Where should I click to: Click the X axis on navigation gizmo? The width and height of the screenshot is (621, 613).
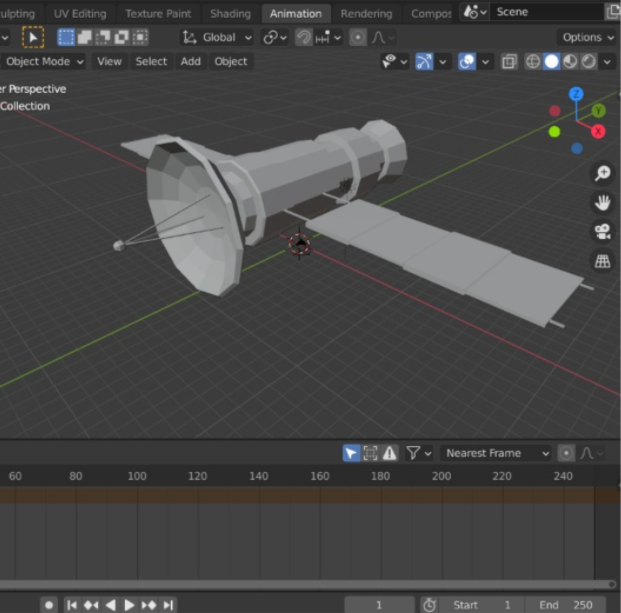pyautogui.click(x=598, y=131)
